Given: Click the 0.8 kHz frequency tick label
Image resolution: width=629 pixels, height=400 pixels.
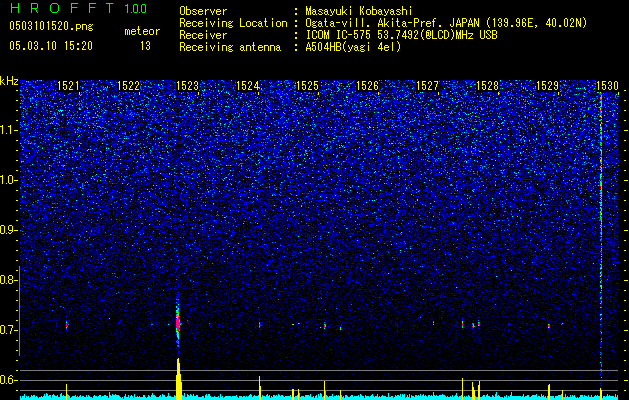Looking at the screenshot, I should click(x=9, y=280).
